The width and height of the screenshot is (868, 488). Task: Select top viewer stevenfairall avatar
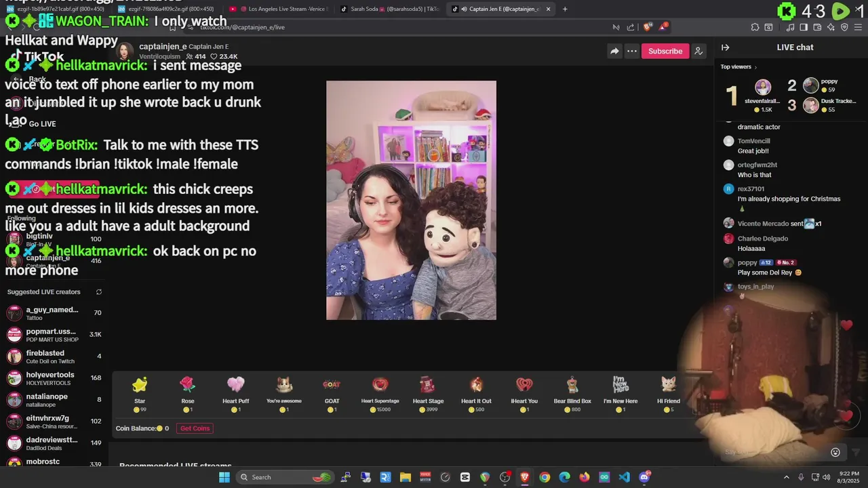coord(763,87)
